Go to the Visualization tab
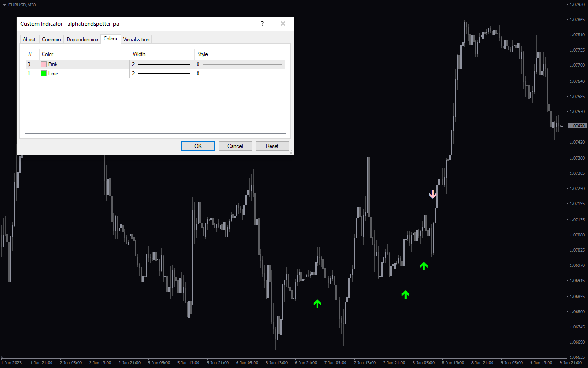Screen dimensions: 588x368 (x=136, y=40)
